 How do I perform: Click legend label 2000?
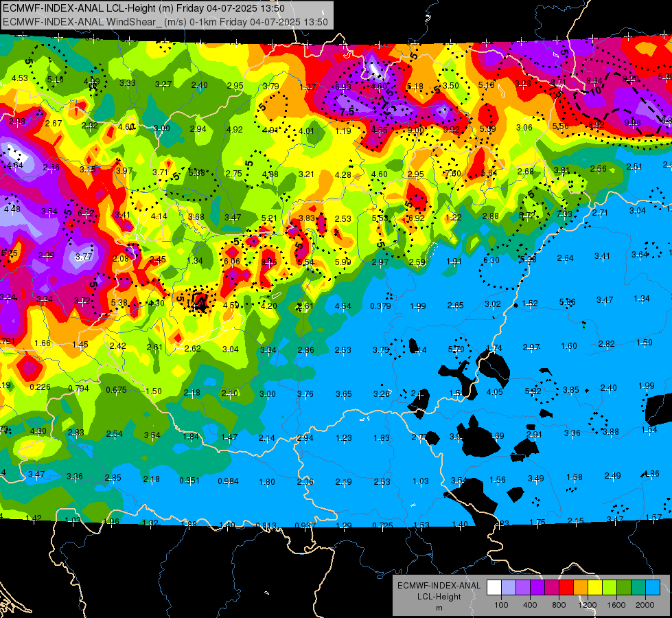645,605
